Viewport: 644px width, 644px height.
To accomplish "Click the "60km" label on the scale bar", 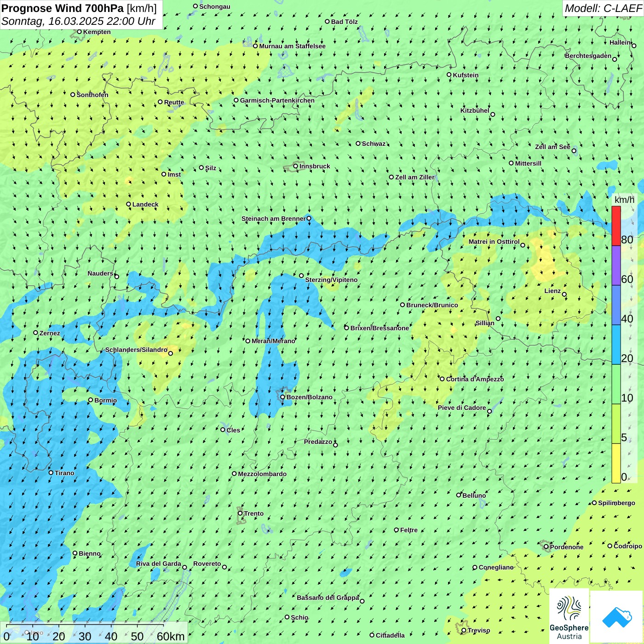I will click(x=171, y=636).
